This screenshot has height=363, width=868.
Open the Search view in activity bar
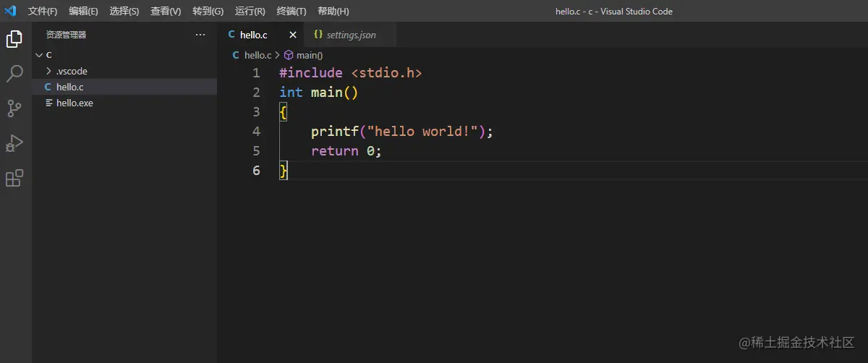coord(14,74)
